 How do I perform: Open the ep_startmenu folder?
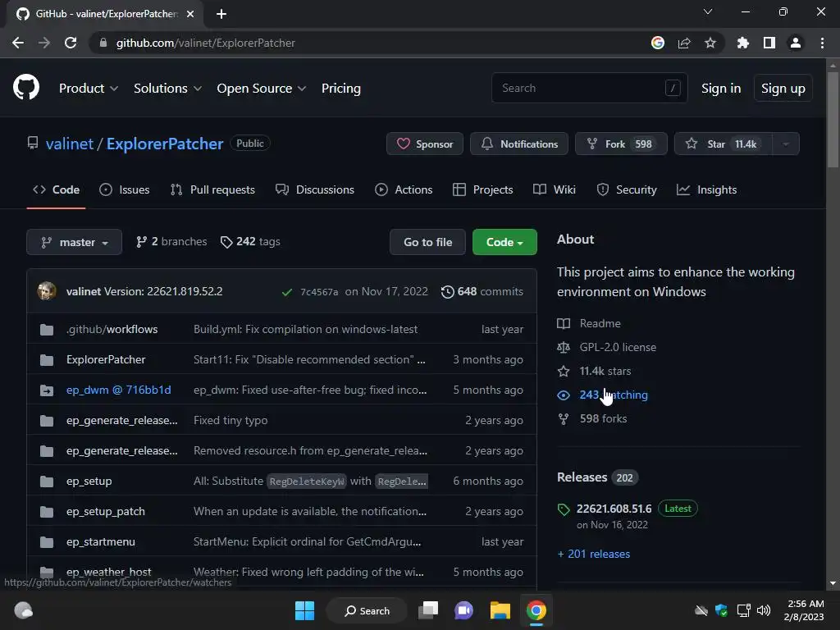point(101,541)
